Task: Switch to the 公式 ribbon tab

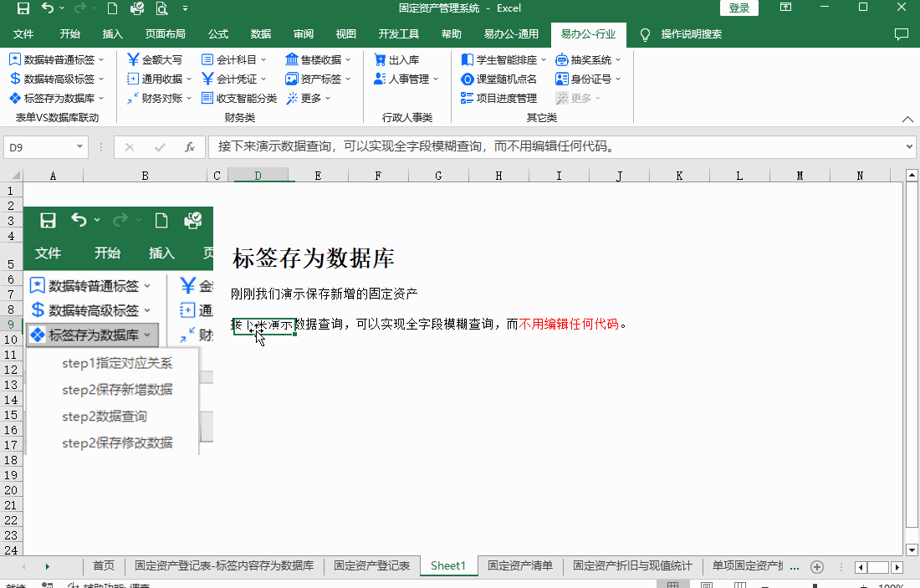Action: pos(218,34)
